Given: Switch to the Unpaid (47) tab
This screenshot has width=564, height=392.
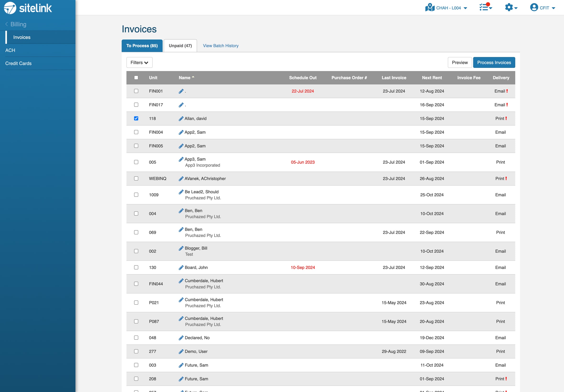Looking at the screenshot, I should click(x=180, y=46).
